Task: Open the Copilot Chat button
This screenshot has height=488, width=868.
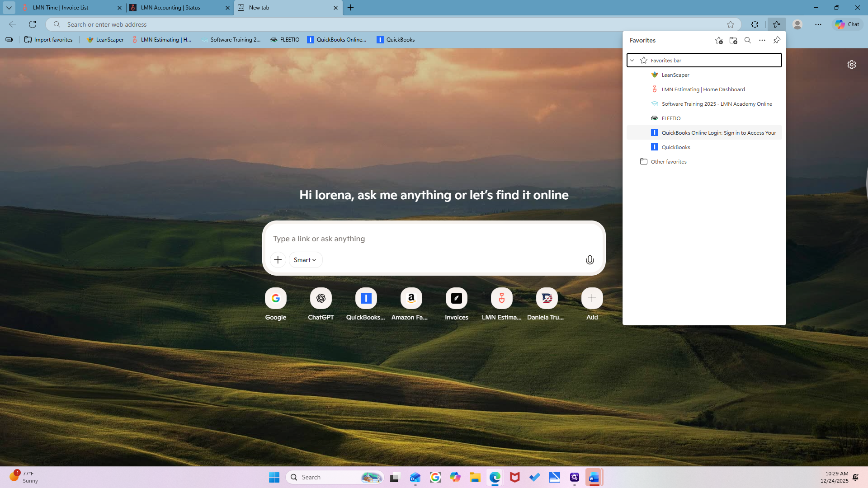Action: click(847, 24)
